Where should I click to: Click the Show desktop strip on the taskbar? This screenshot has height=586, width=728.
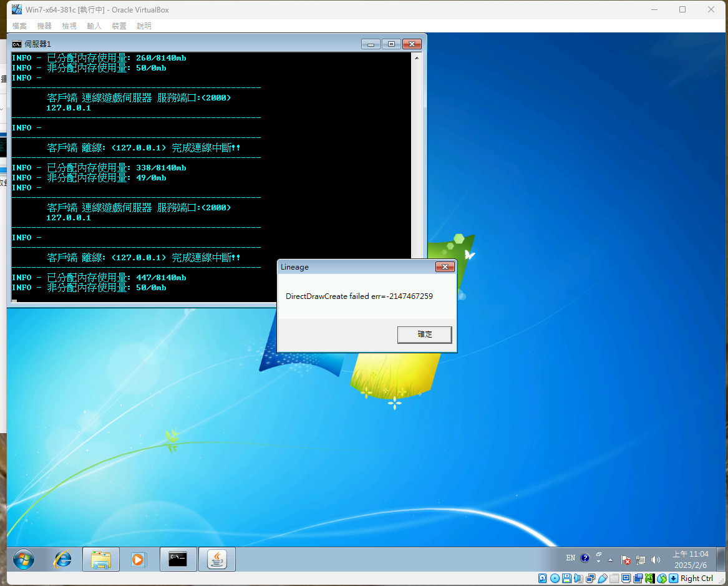(721, 559)
